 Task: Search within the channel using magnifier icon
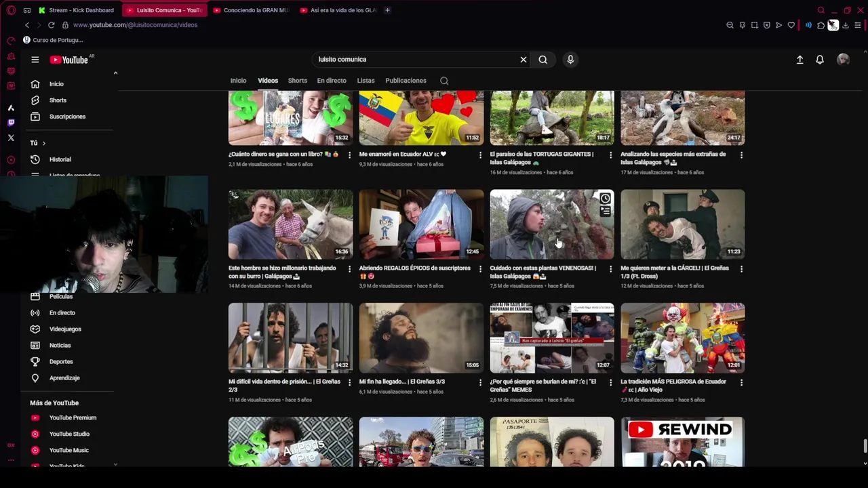point(444,81)
